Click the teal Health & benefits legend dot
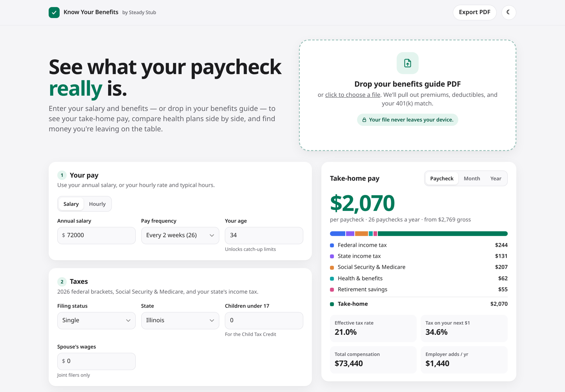 [x=332, y=279]
